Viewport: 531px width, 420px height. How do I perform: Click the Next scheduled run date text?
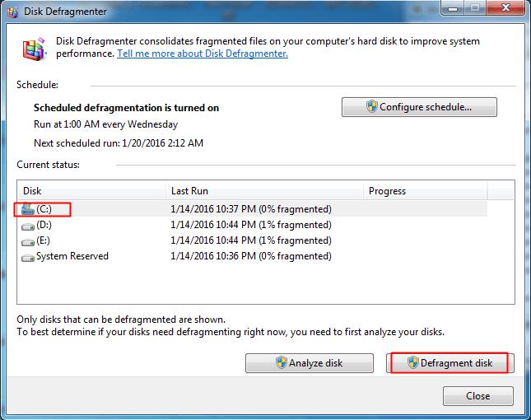[119, 143]
